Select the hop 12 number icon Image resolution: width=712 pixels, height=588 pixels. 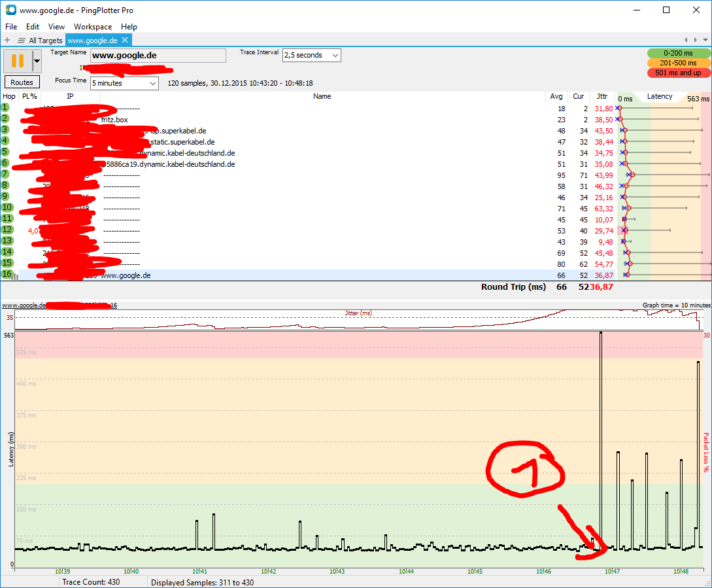pos(7,230)
